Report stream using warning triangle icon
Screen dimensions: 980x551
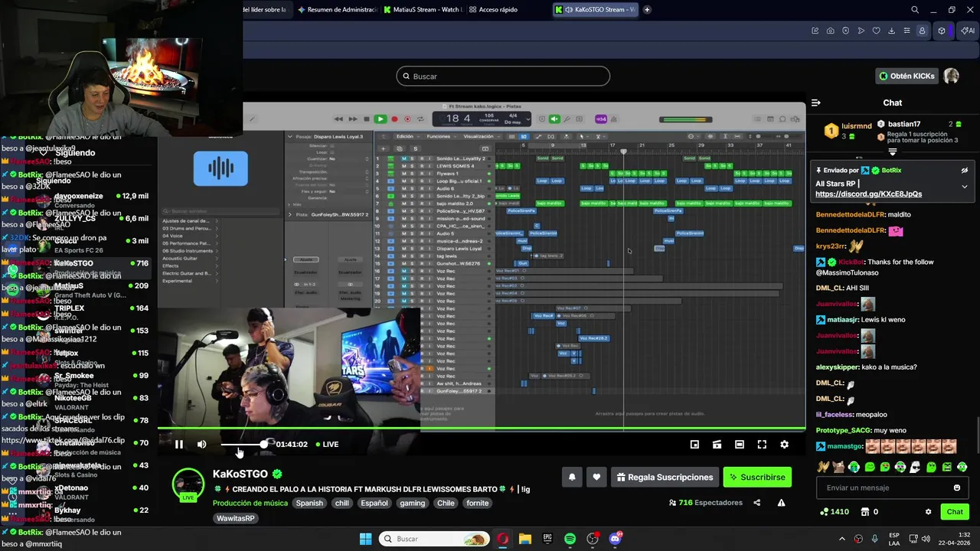[x=781, y=503]
